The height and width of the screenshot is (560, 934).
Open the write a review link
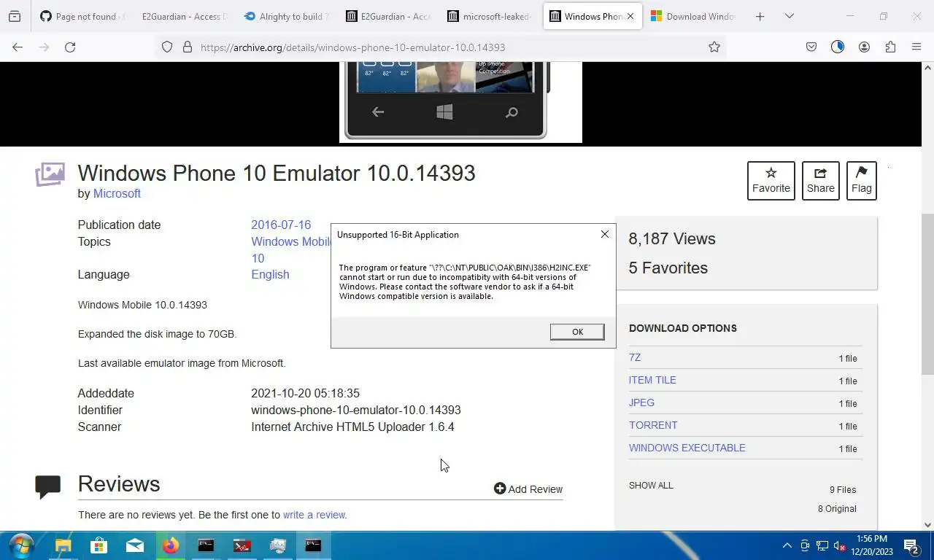pyautogui.click(x=314, y=515)
